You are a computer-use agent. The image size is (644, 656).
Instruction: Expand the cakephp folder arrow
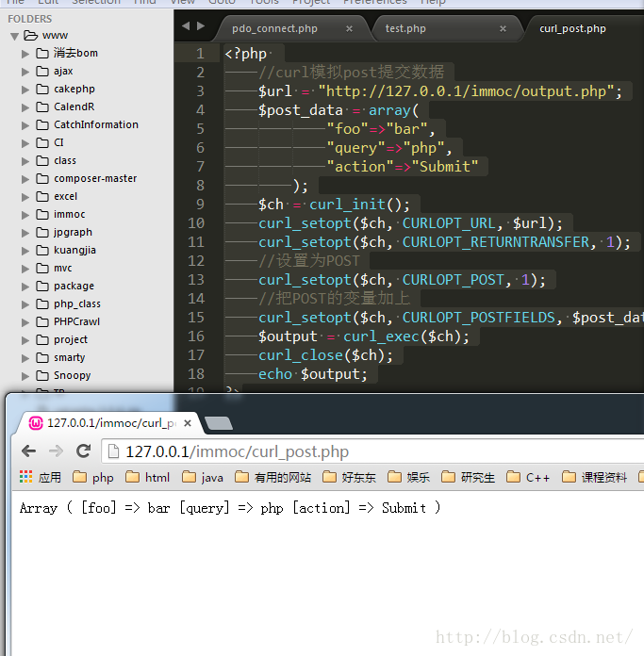pos(25,90)
